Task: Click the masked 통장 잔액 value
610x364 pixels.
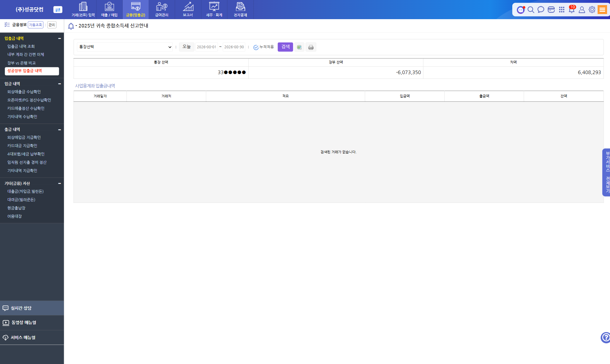Action: click(x=232, y=72)
